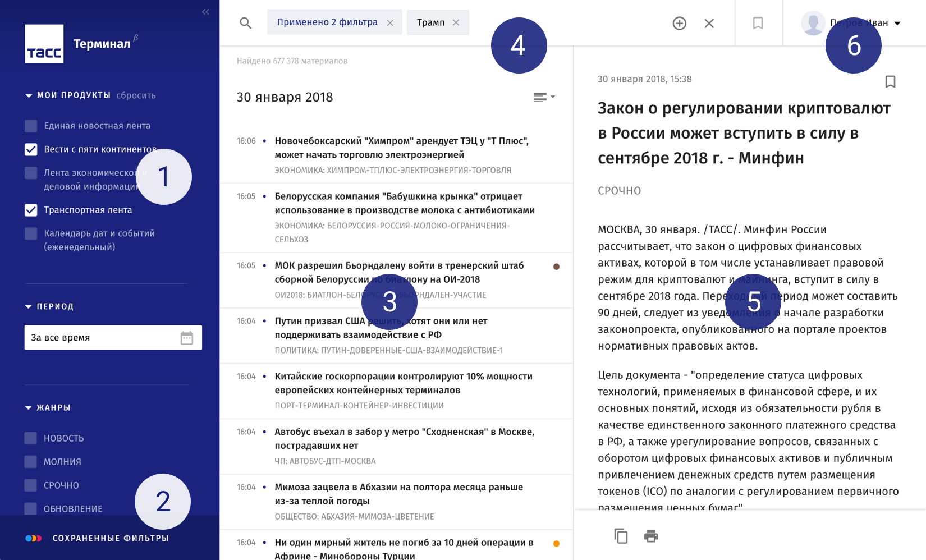Open the 'Мимоза зацвела в Абхазии' item

click(396, 502)
